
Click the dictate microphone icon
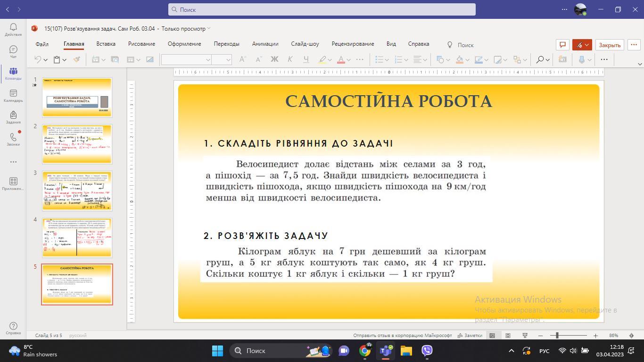pyautogui.click(x=582, y=59)
